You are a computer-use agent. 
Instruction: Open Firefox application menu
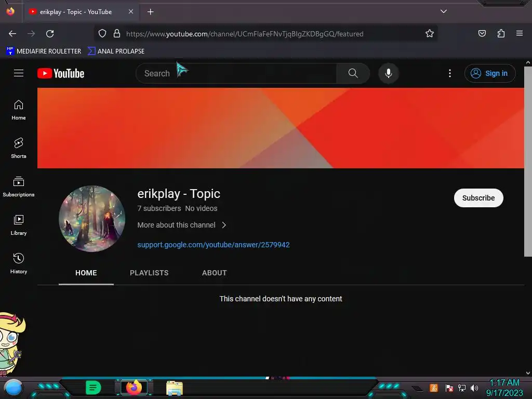[520, 34]
